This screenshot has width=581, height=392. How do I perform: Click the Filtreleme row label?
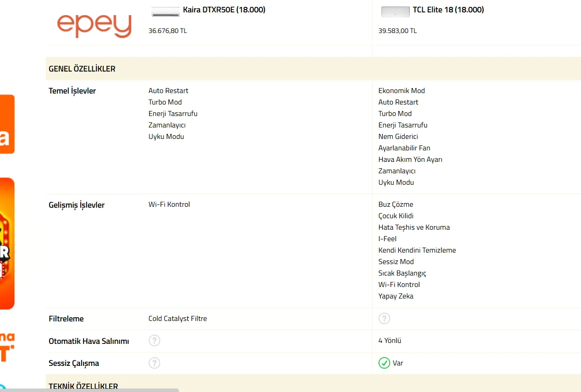(66, 319)
